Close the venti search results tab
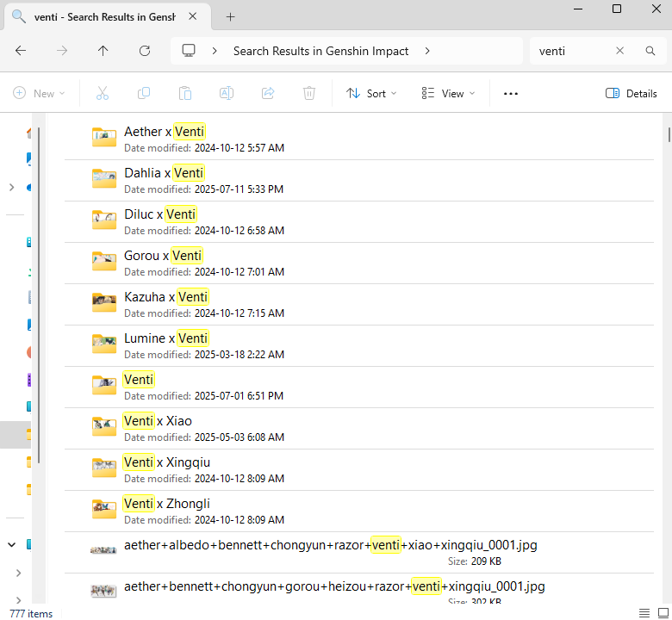672x620 pixels. point(193,16)
